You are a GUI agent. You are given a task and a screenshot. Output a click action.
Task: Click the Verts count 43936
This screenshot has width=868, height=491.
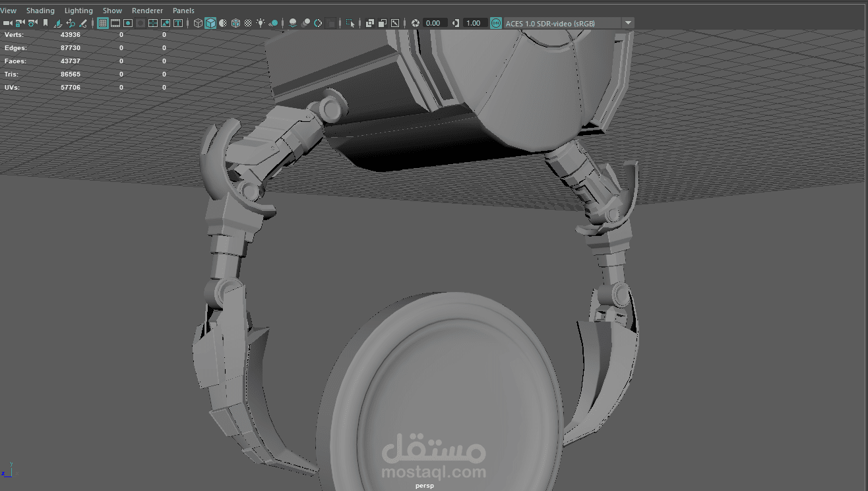pos(70,34)
